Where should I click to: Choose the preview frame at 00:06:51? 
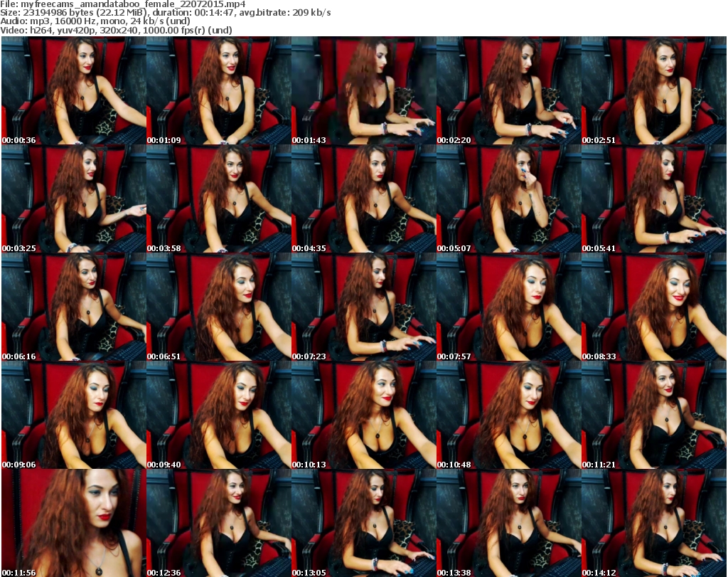[219, 307]
